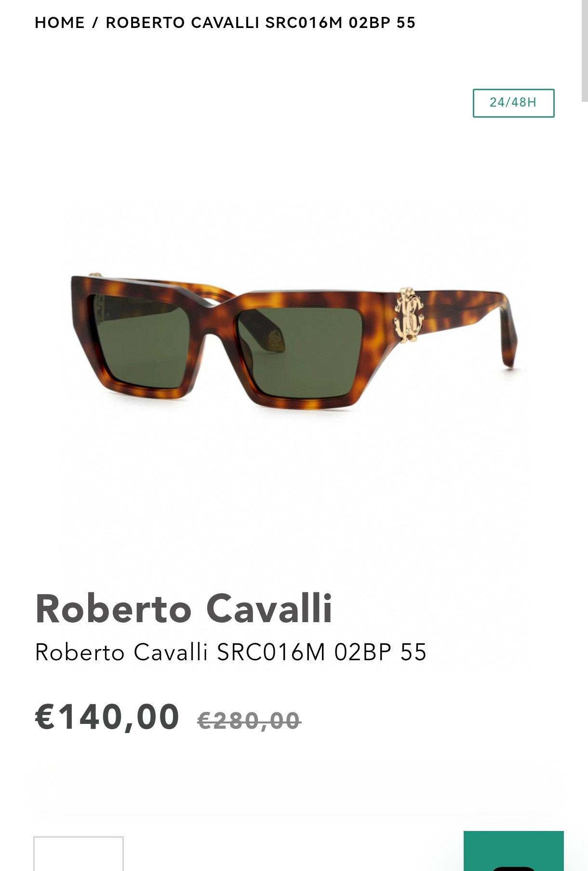This screenshot has width=588, height=871.
Task: Click the crossed-out €280,00 original price
Action: (x=249, y=721)
